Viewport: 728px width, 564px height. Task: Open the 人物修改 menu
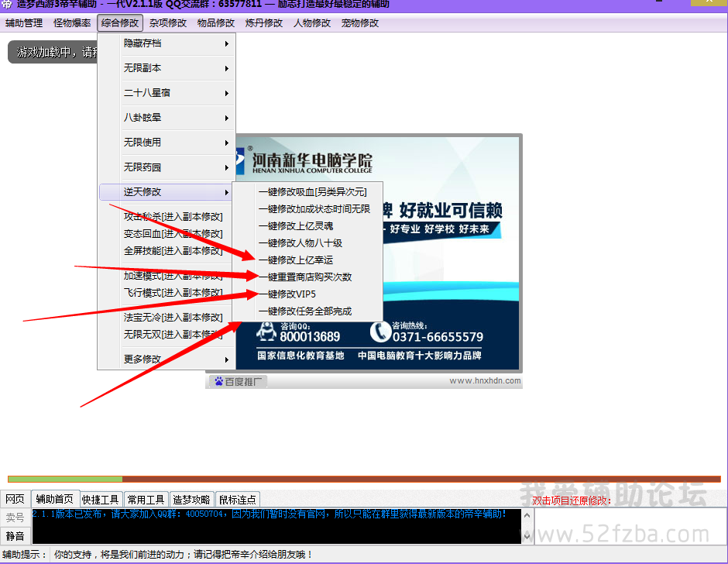click(311, 22)
